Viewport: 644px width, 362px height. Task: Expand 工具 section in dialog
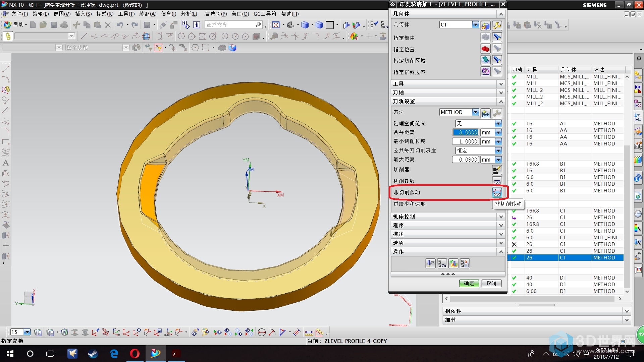pos(448,84)
